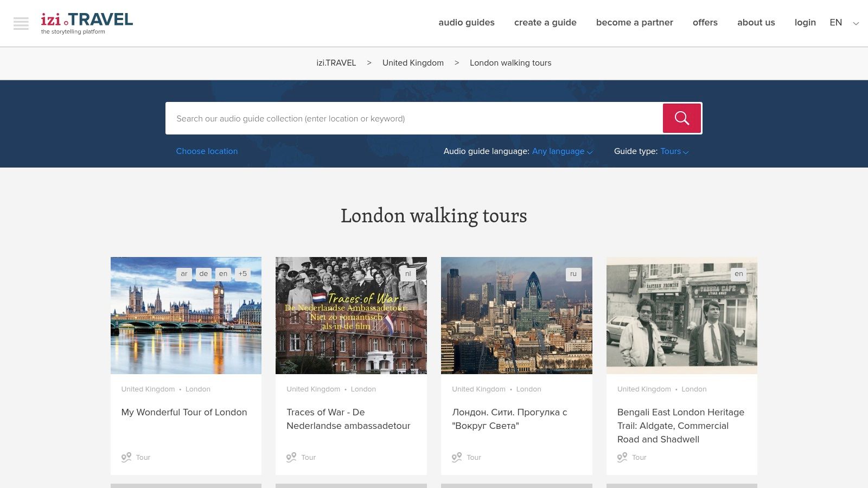Select 'audio guides' in the navigation

click(x=467, y=23)
